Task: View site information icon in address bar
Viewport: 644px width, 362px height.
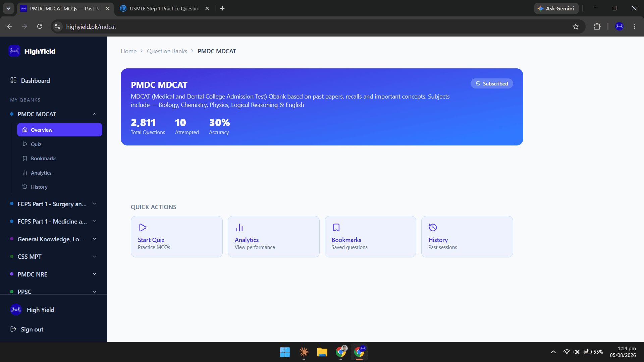Action: 58,26
